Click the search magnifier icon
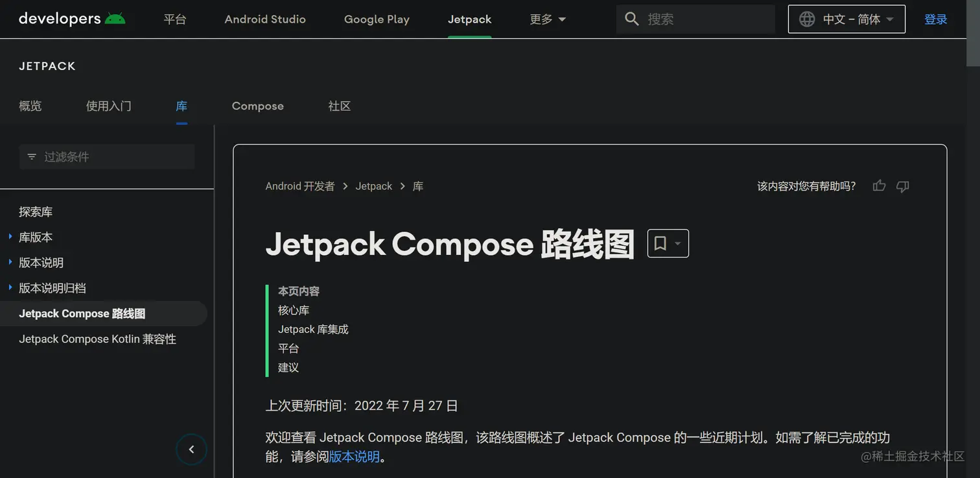Viewport: 980px width, 478px height. pos(631,19)
